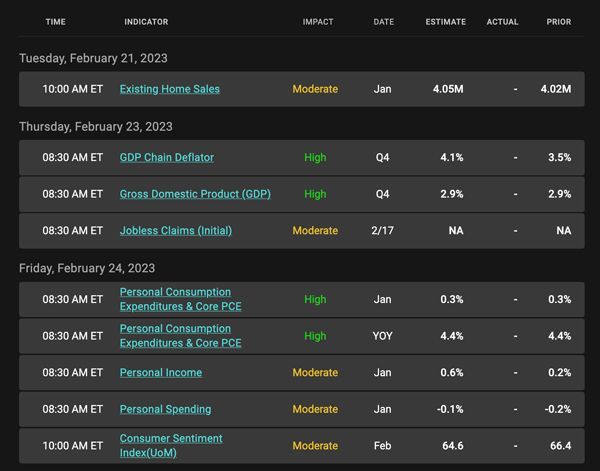
Task: Select the High impact label for GDP Chain Deflator
Action: point(315,158)
